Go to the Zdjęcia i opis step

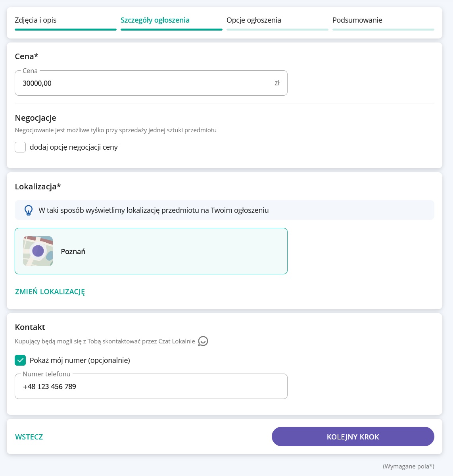pyautogui.click(x=36, y=20)
